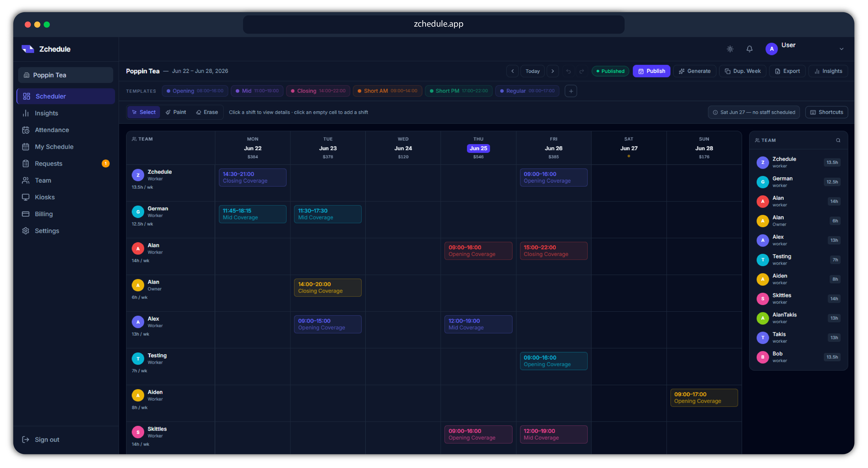Select the Mid 11:00–19:00 template
This screenshot has width=868, height=468.
257,91
